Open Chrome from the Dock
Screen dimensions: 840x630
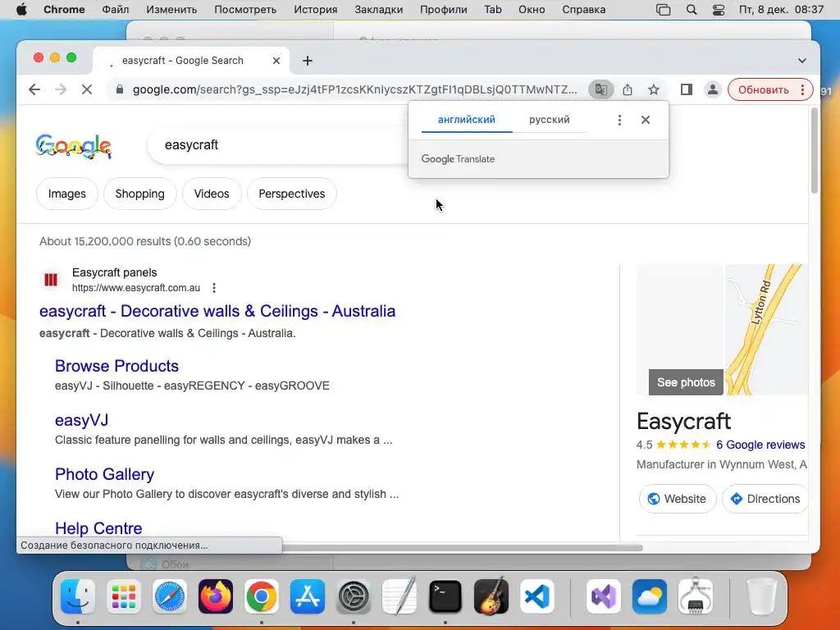click(262, 596)
